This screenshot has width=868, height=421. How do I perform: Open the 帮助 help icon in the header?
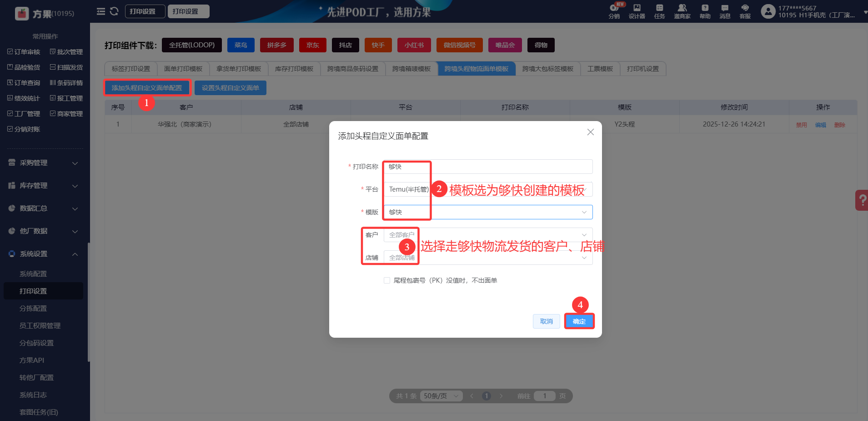705,11
